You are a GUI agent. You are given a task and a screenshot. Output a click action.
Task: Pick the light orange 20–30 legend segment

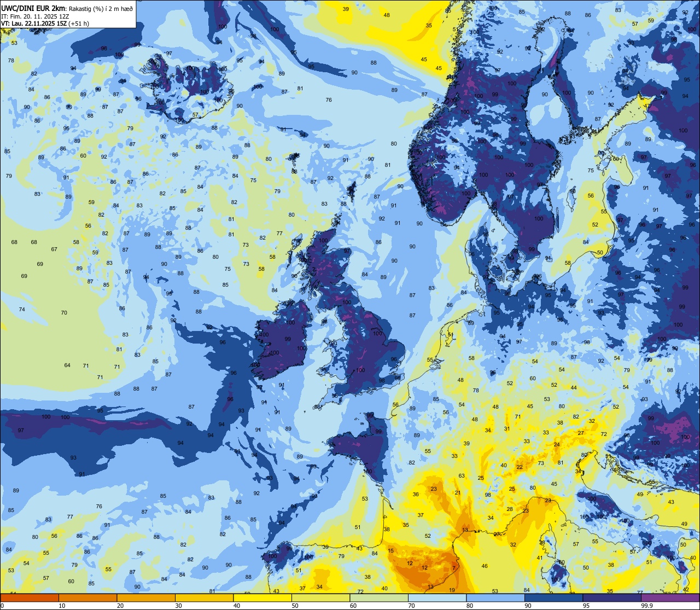146,597
